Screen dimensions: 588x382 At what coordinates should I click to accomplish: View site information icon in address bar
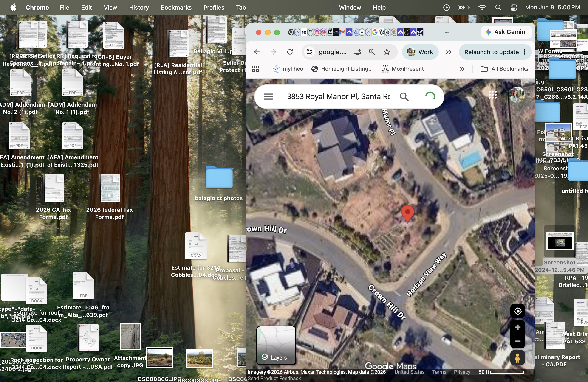click(x=310, y=52)
